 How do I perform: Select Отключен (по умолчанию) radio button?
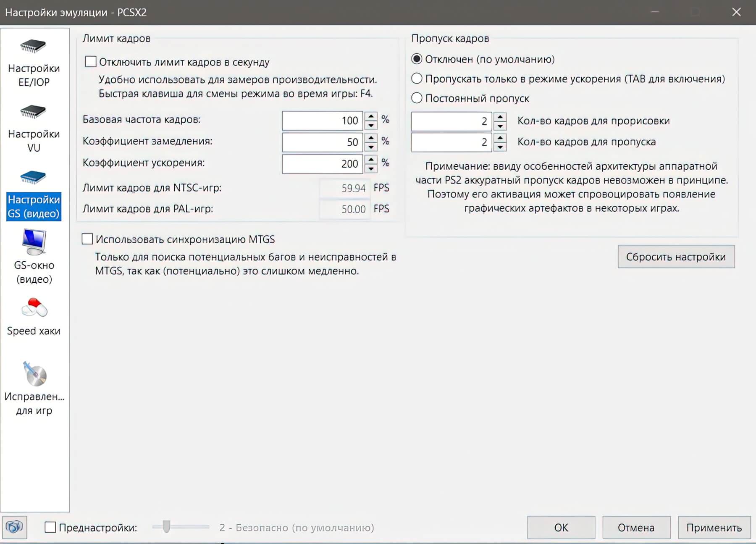coord(417,59)
